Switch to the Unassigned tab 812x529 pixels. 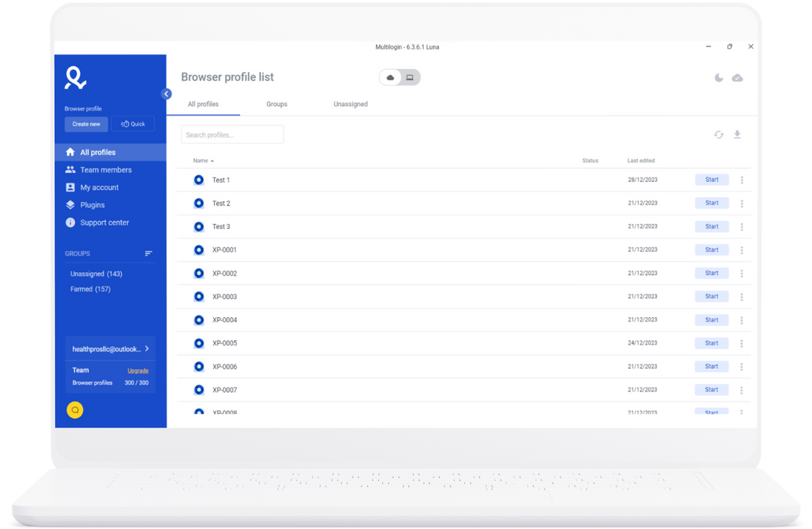point(350,104)
